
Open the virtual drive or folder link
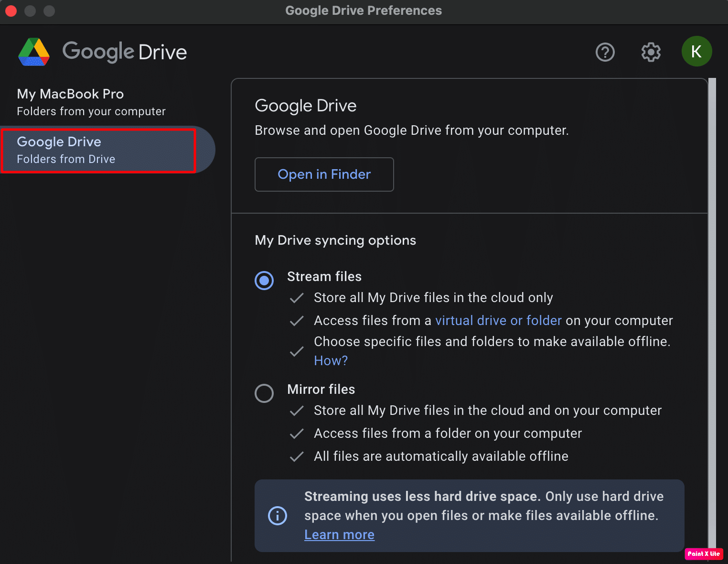(498, 321)
